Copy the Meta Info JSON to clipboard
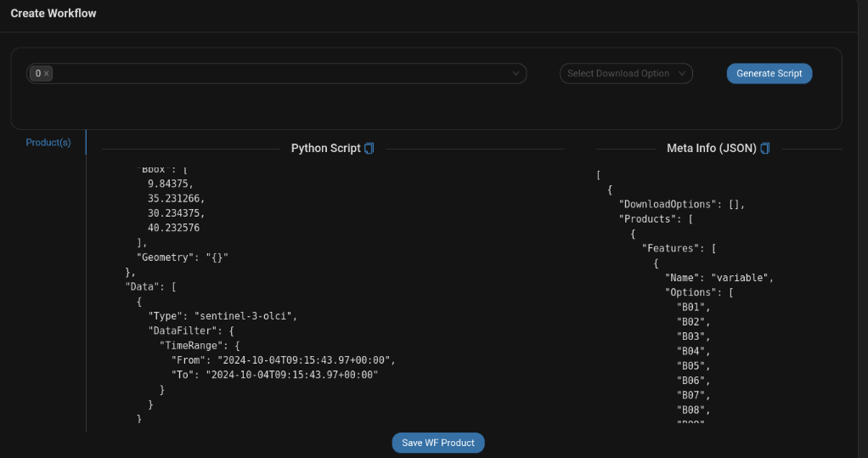The height and width of the screenshot is (458, 868). 765,149
